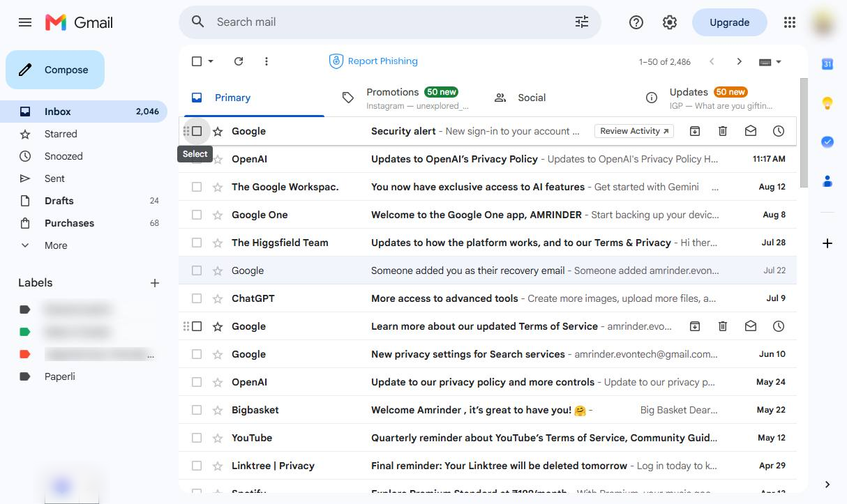Open the Snoozed folder

click(x=84, y=156)
